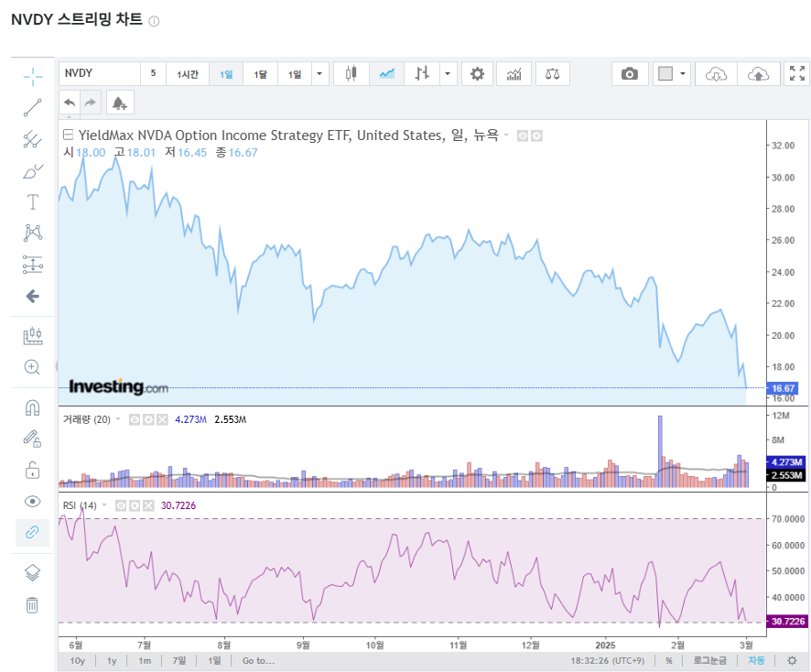Select the 5 minute interval

pos(153,73)
